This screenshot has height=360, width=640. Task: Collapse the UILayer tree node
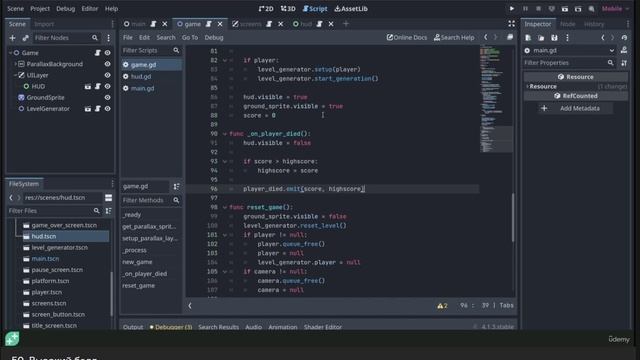(x=15, y=75)
